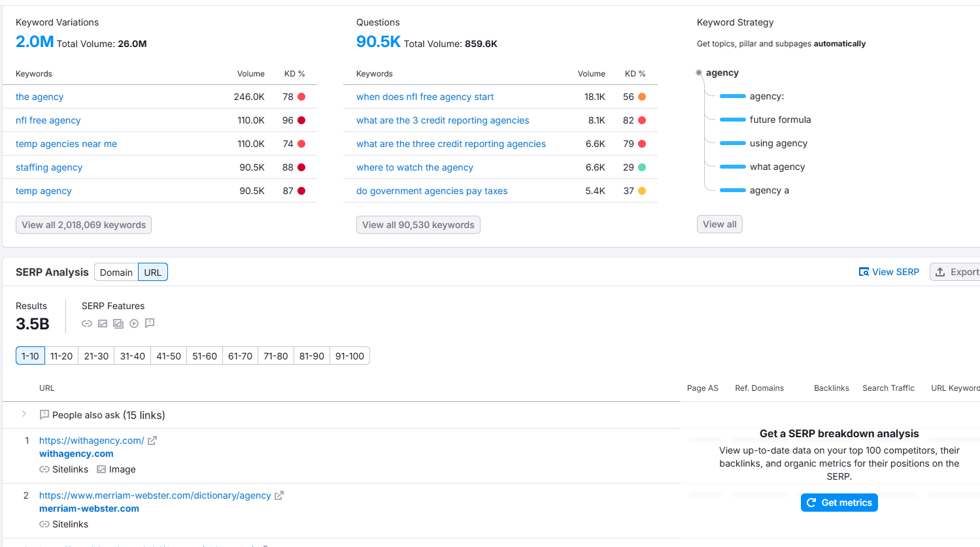Switch SERP Analysis to URL view

[x=153, y=272]
